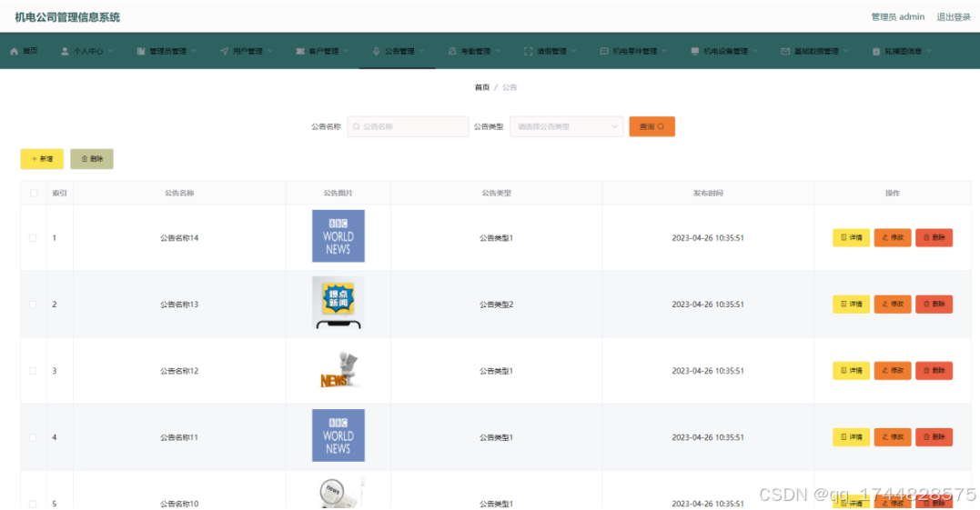The height and width of the screenshot is (510, 980).
Task: Click the chat icon for 机电零件管理
Action: [604, 51]
